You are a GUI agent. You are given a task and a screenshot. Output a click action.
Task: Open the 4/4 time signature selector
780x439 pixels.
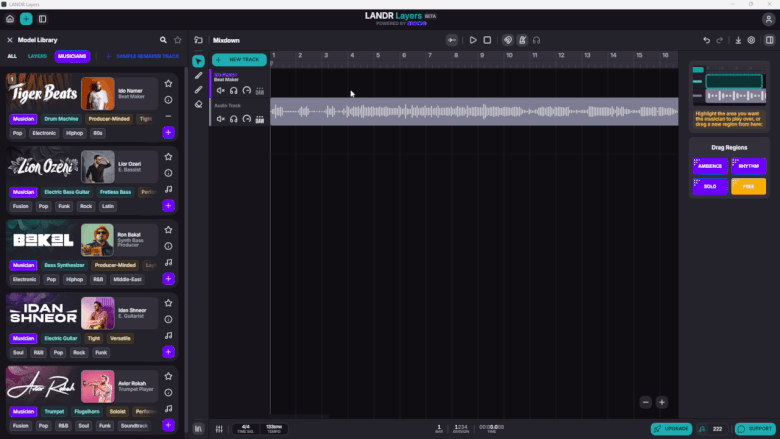[x=245, y=428]
